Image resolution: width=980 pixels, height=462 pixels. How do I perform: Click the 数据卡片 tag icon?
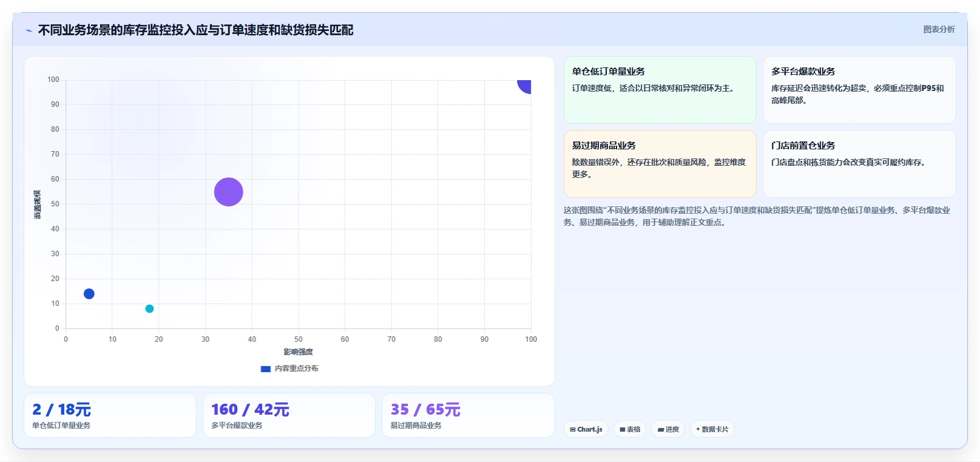[698, 429]
